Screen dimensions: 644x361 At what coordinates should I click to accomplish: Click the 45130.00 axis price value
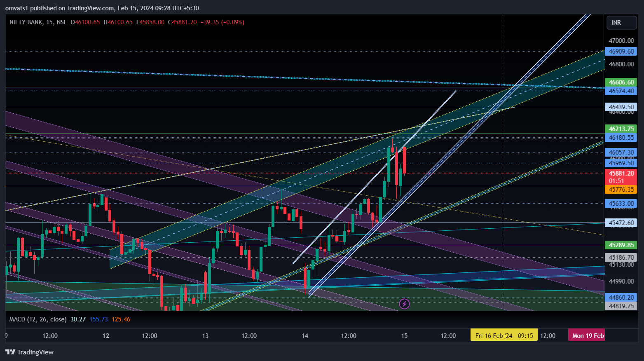click(621, 265)
